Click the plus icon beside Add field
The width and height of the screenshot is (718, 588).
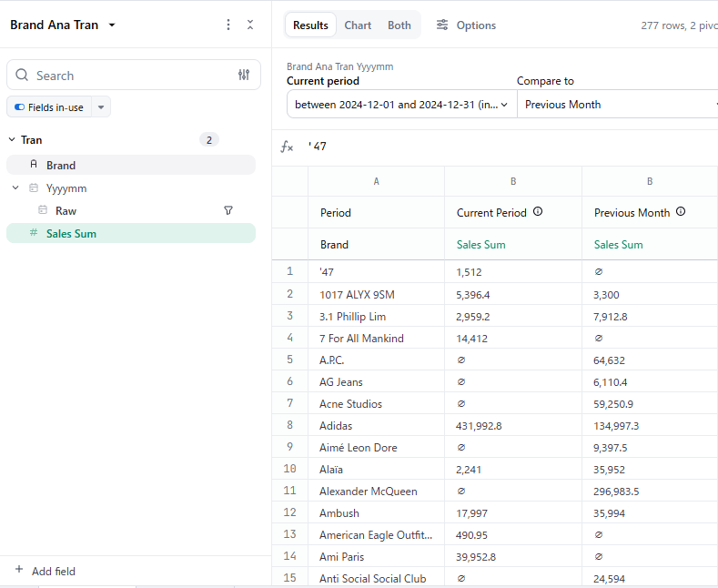click(x=19, y=569)
